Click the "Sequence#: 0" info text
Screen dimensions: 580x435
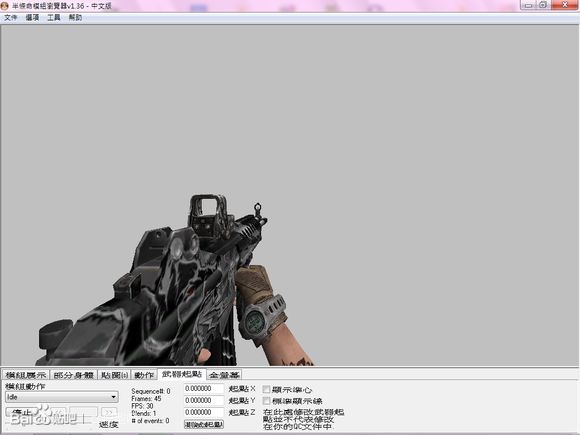[x=151, y=391]
